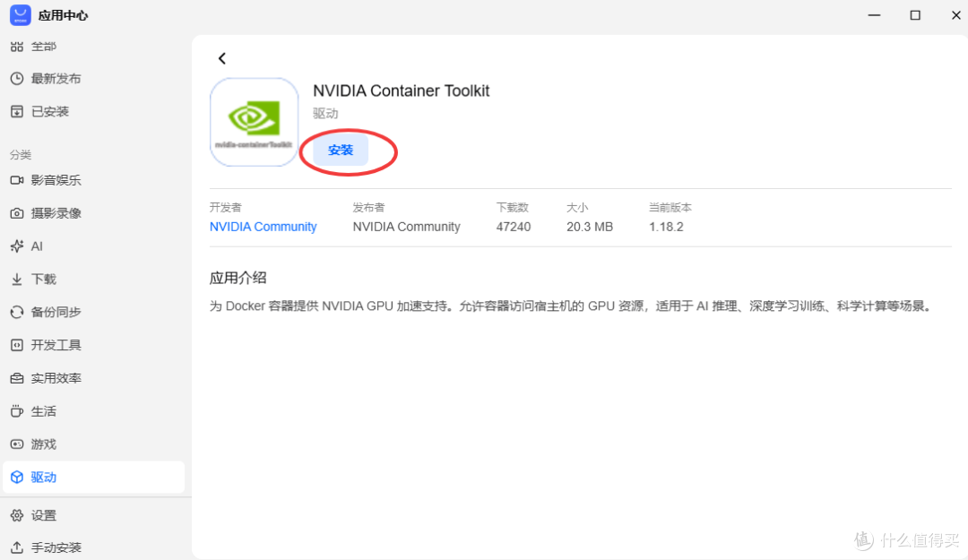Select the 备份同步 category

point(56,312)
